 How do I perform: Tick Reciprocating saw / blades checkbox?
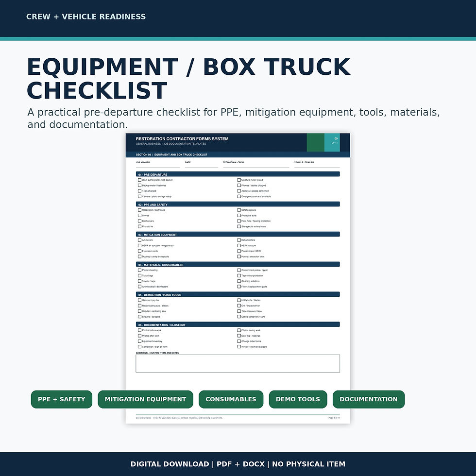tap(140, 306)
